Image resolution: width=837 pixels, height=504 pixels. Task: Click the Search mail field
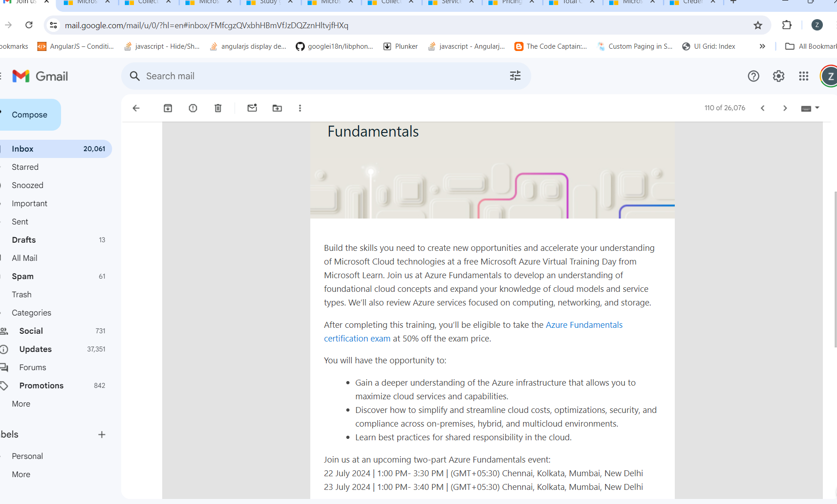(x=325, y=76)
